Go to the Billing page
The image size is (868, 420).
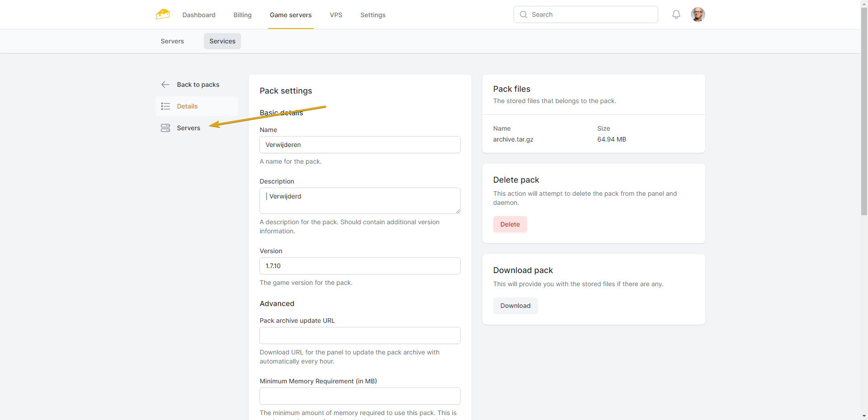point(242,15)
